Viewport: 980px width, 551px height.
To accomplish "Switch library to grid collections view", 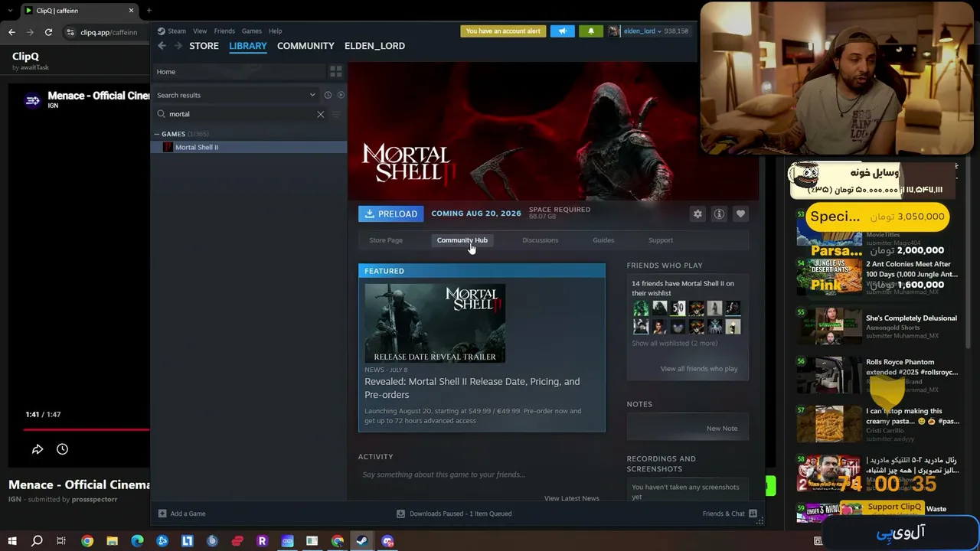I will pos(335,71).
